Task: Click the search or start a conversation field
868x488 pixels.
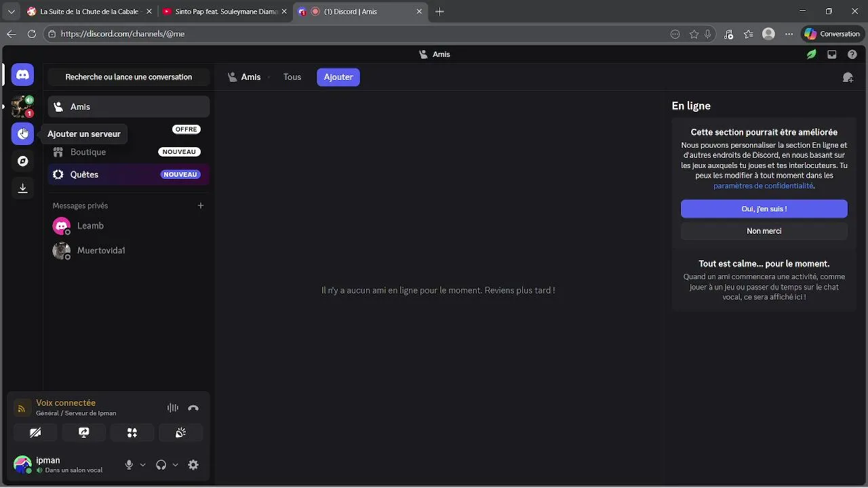Action: [129, 77]
